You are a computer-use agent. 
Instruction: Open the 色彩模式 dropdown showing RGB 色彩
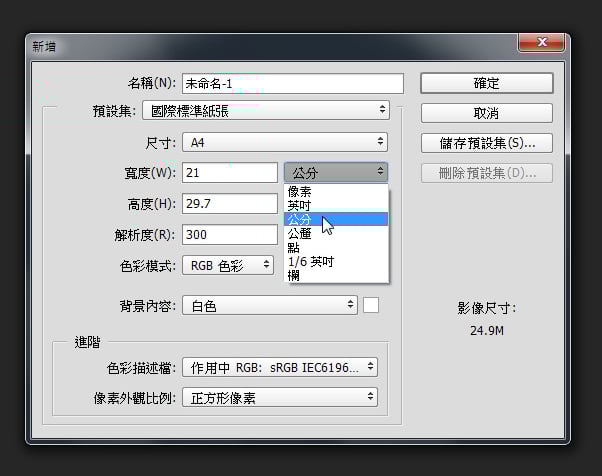[x=227, y=265]
